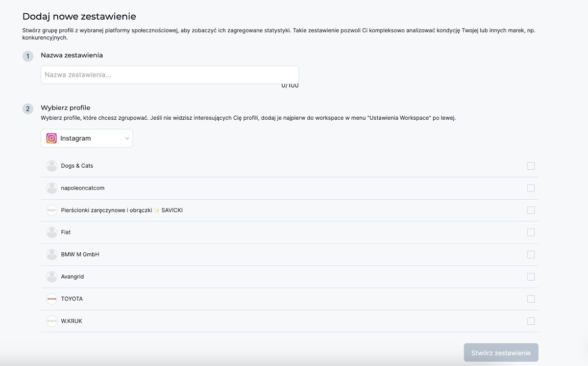
Task: Click the Avangrid profile name
Action: (73, 277)
